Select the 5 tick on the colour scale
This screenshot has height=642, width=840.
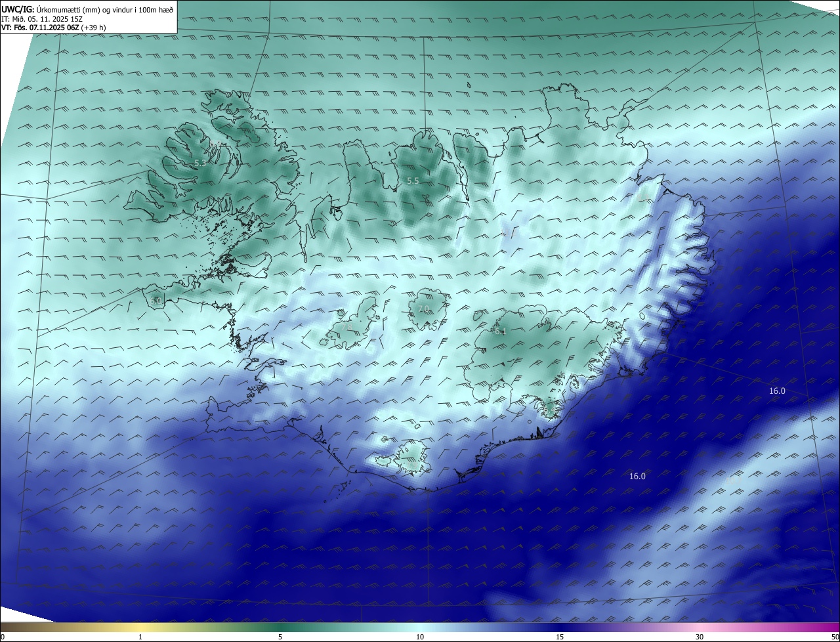(280, 637)
